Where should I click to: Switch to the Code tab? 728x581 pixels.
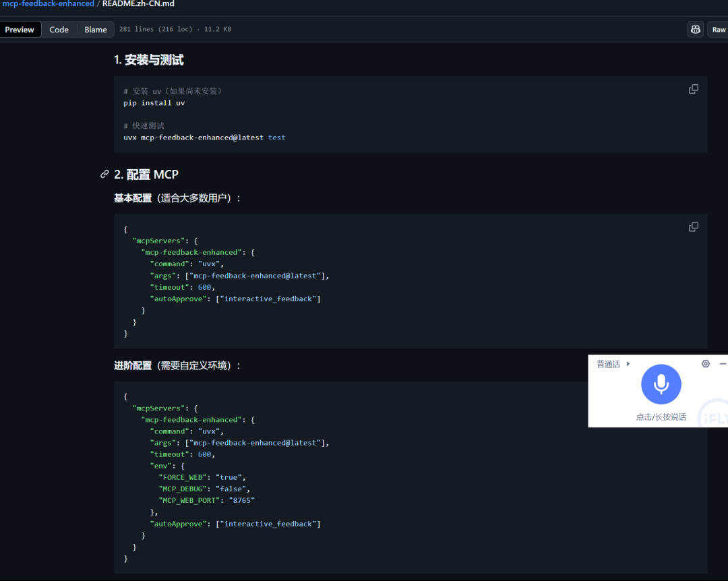[59, 30]
